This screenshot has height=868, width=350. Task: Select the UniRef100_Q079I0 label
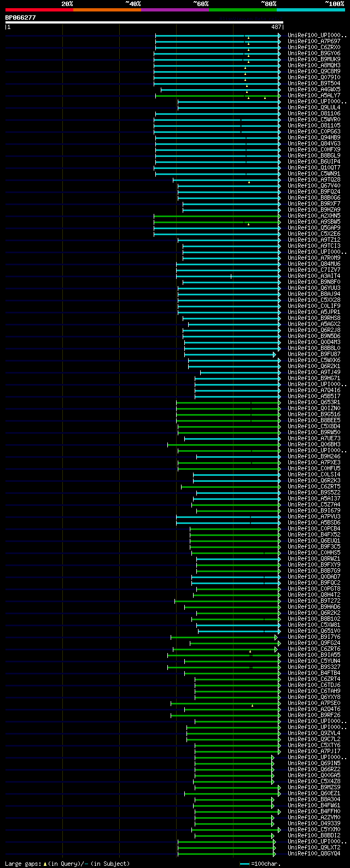click(314, 77)
